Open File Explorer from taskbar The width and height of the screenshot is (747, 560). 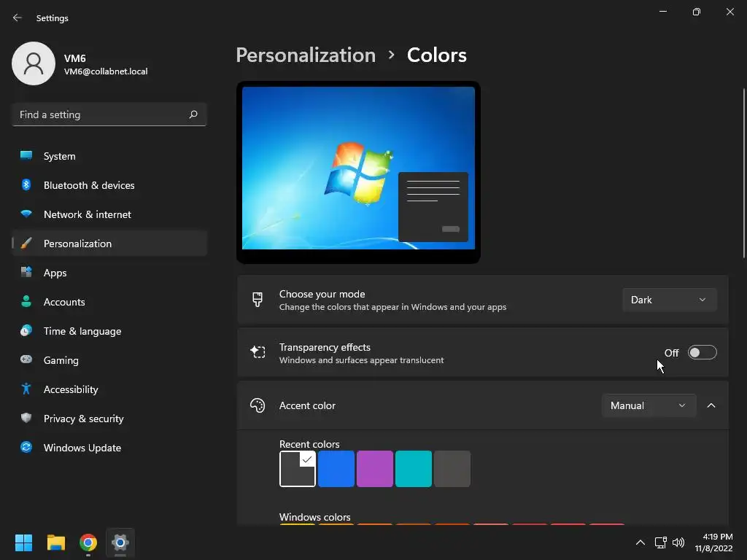(x=55, y=542)
